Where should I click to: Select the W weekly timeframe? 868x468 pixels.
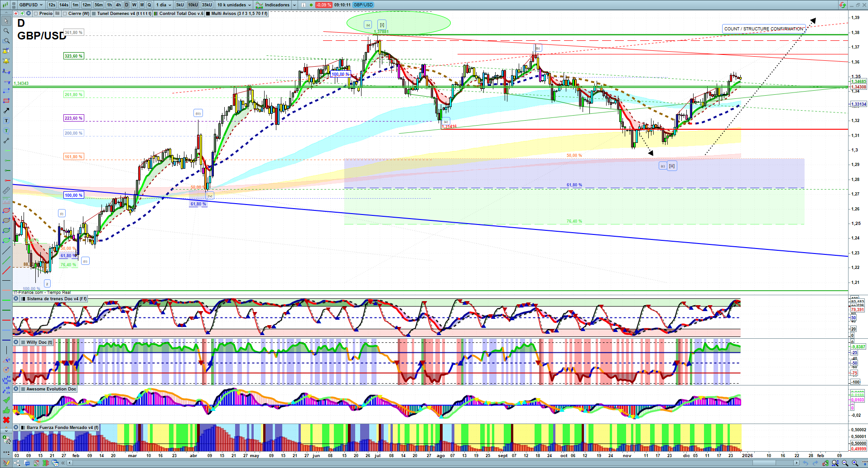click(x=134, y=5)
